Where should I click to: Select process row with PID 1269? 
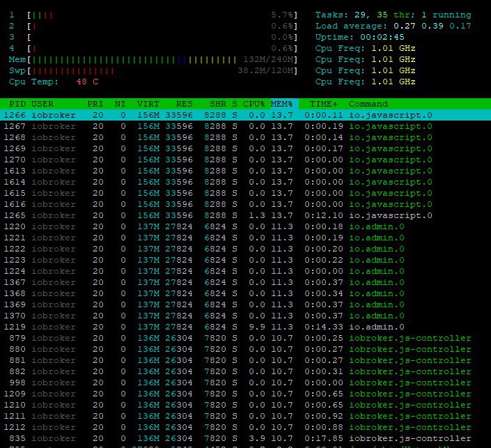coord(245,148)
